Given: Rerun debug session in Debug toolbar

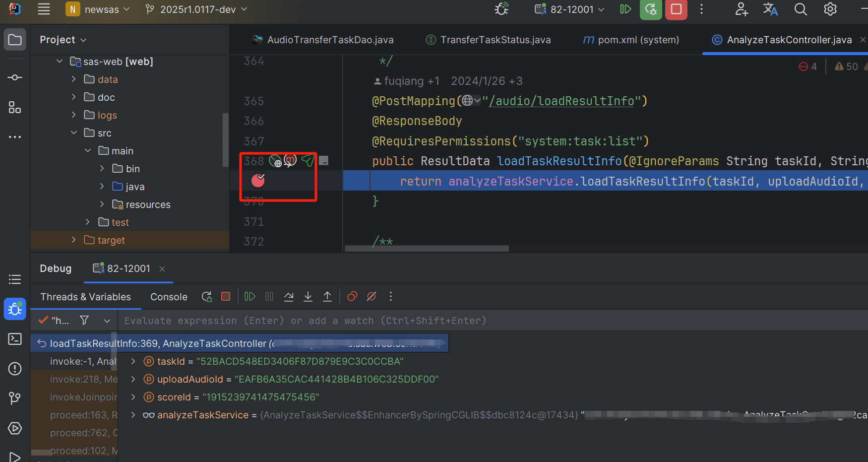Looking at the screenshot, I should click(x=207, y=297).
